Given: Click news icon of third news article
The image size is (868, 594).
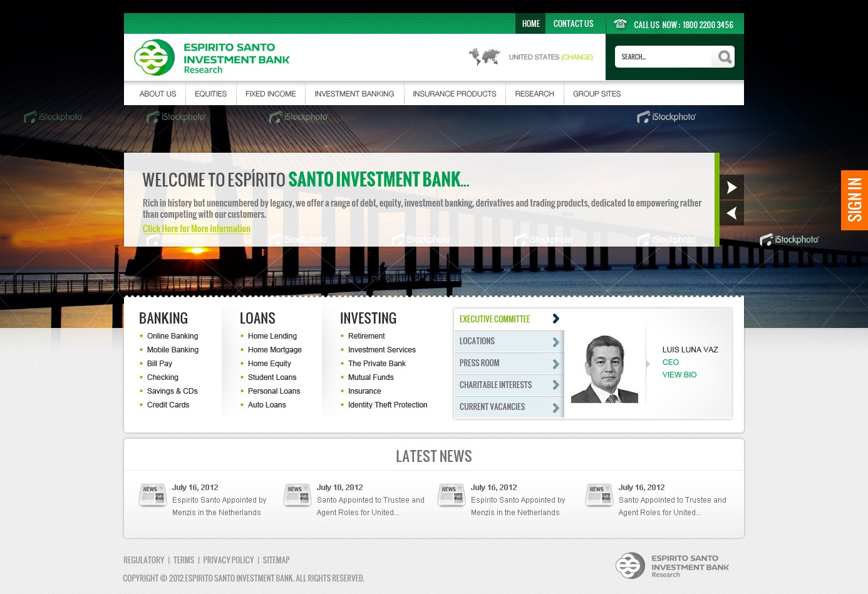Looking at the screenshot, I should 451,494.
